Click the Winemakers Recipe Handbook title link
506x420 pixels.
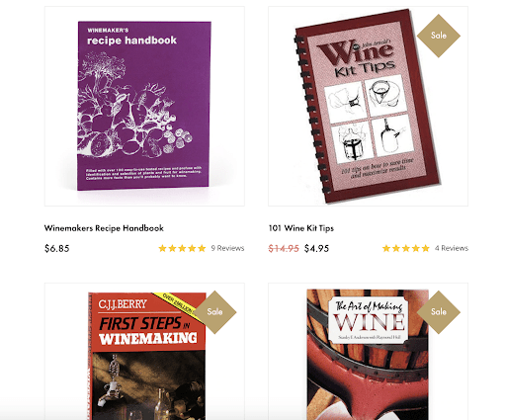coord(104,228)
